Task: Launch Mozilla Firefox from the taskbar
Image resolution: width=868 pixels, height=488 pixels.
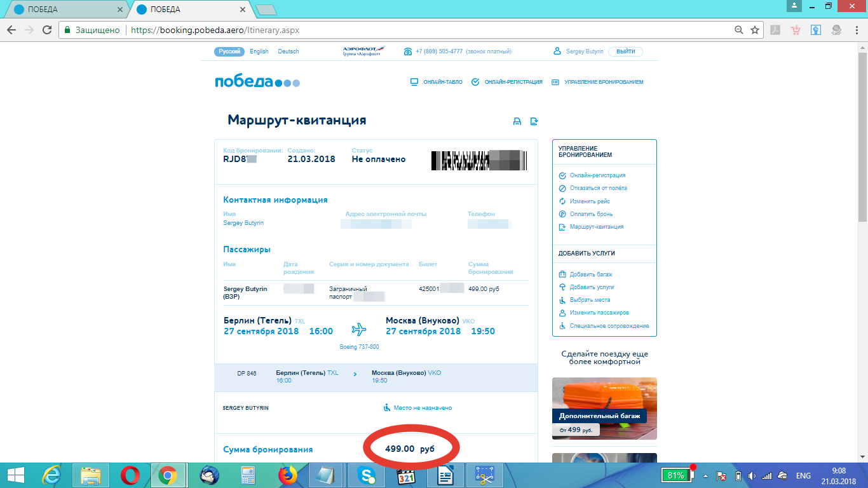Action: click(x=288, y=475)
